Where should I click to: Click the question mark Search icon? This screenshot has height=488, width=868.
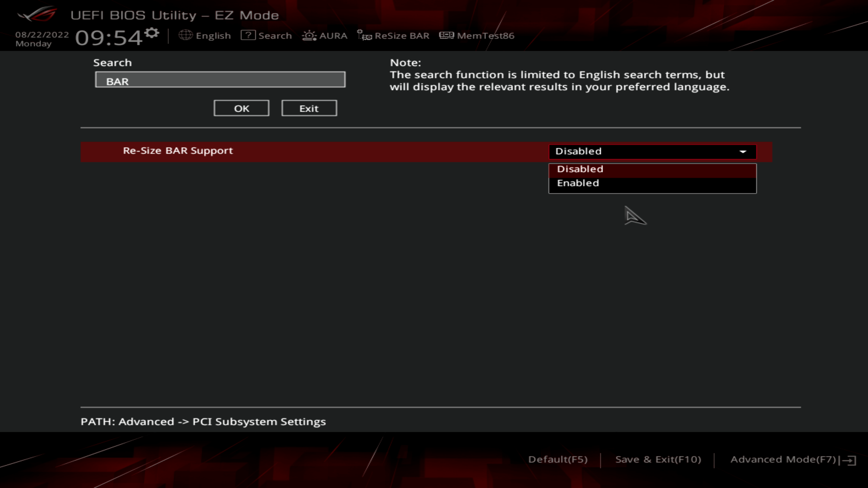[248, 35]
